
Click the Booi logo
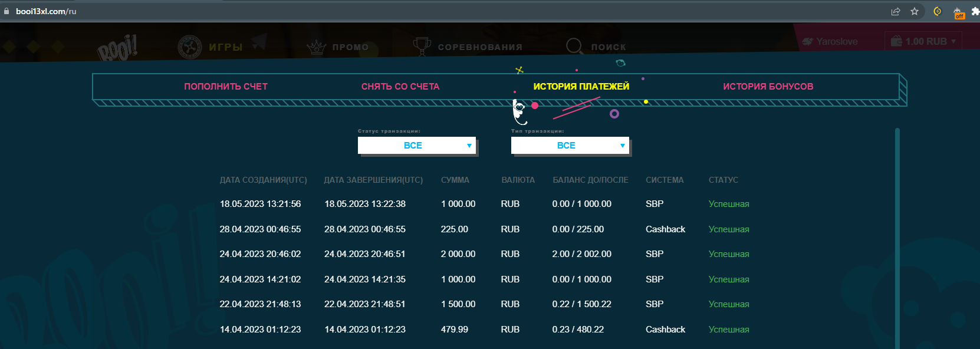[x=118, y=47]
